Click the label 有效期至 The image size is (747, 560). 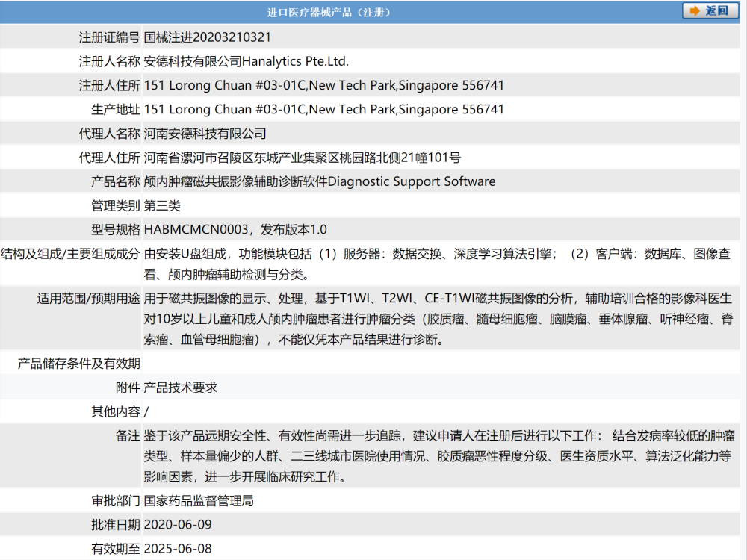click(x=115, y=549)
